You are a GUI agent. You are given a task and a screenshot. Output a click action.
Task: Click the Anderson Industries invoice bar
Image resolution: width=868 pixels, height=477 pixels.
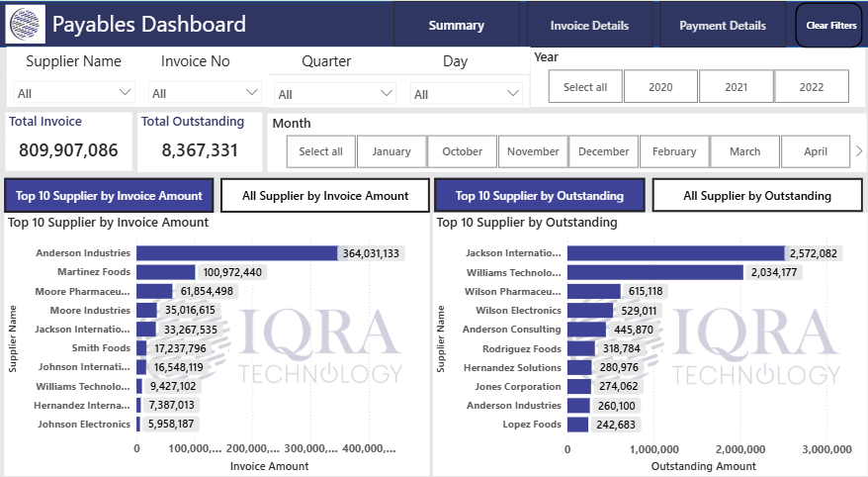click(237, 253)
